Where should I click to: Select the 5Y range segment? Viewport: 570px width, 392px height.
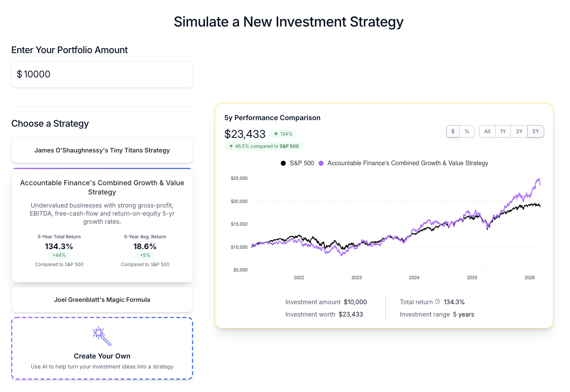tap(535, 131)
